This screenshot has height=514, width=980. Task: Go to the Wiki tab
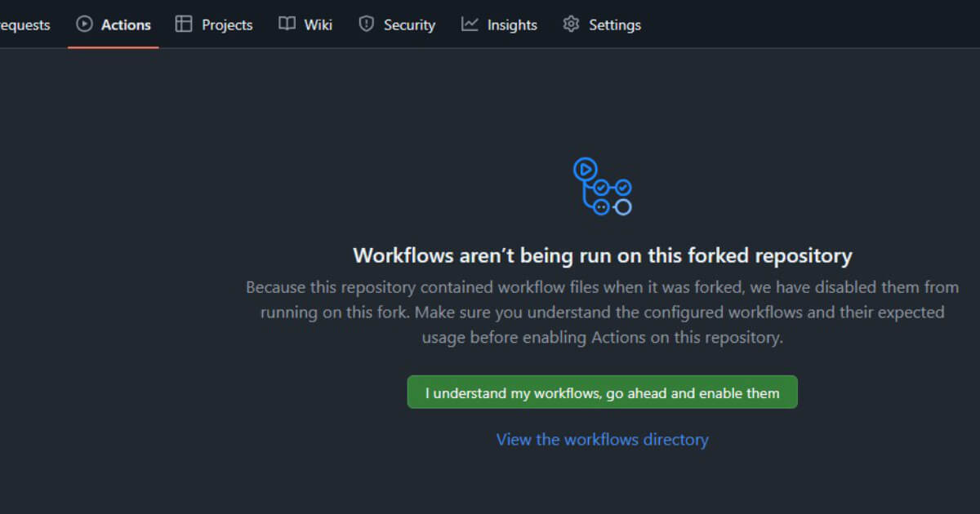coord(318,25)
